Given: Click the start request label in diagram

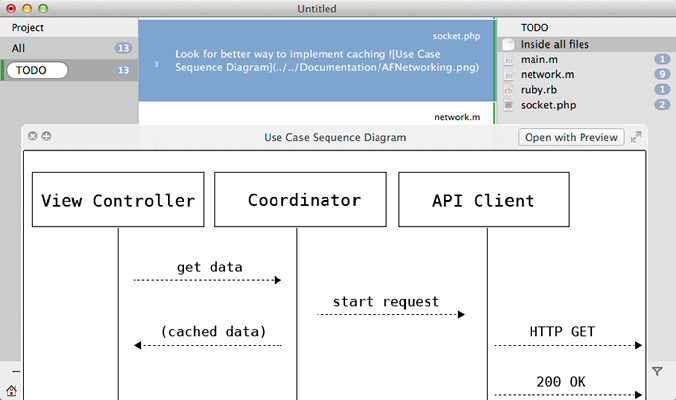Looking at the screenshot, I should coord(386,302).
